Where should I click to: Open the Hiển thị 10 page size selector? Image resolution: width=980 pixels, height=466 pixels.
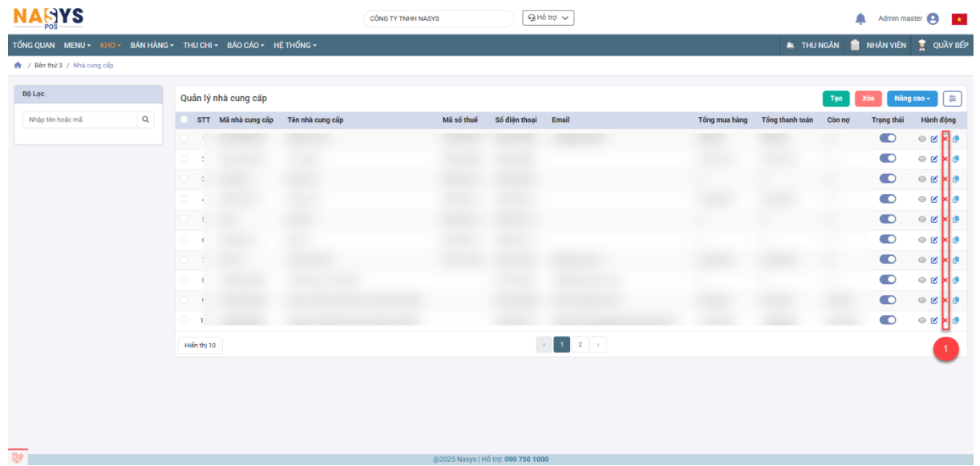click(200, 345)
